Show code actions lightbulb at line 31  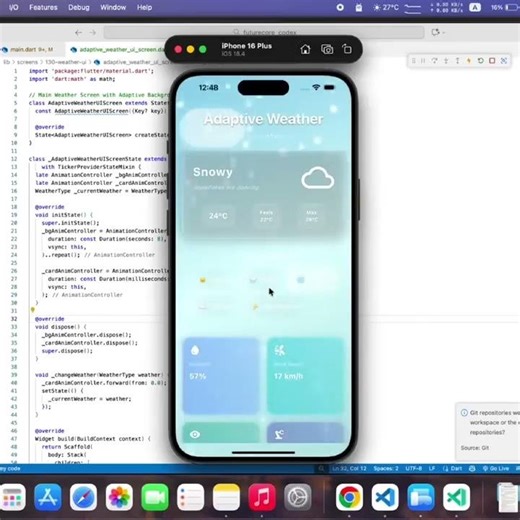click(33, 310)
